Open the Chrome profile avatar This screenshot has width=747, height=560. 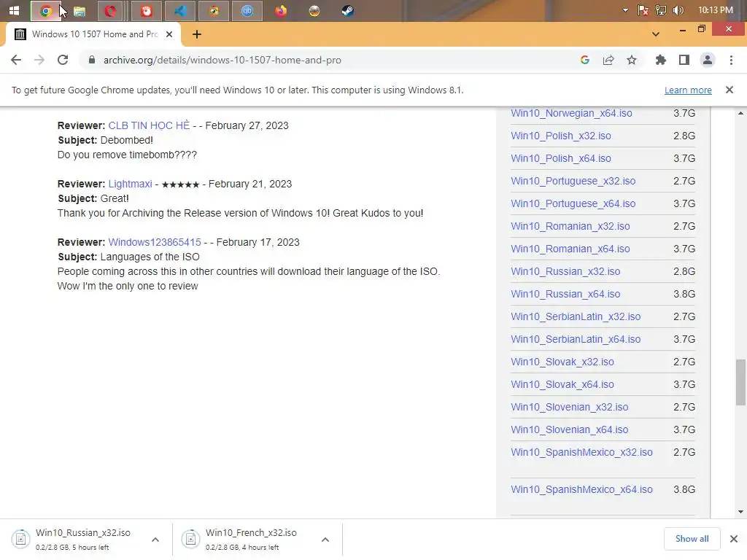[708, 60]
